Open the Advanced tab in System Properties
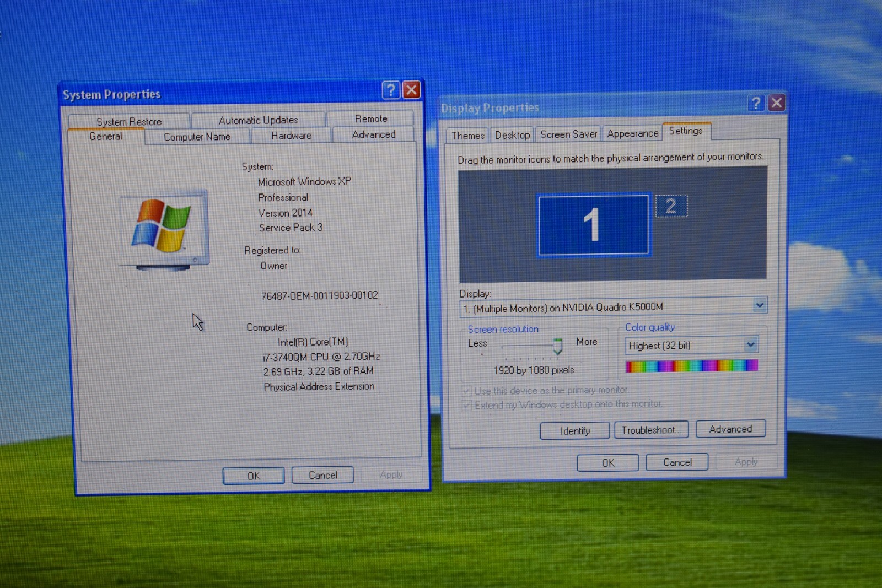Viewport: 882px width, 588px height. click(374, 134)
